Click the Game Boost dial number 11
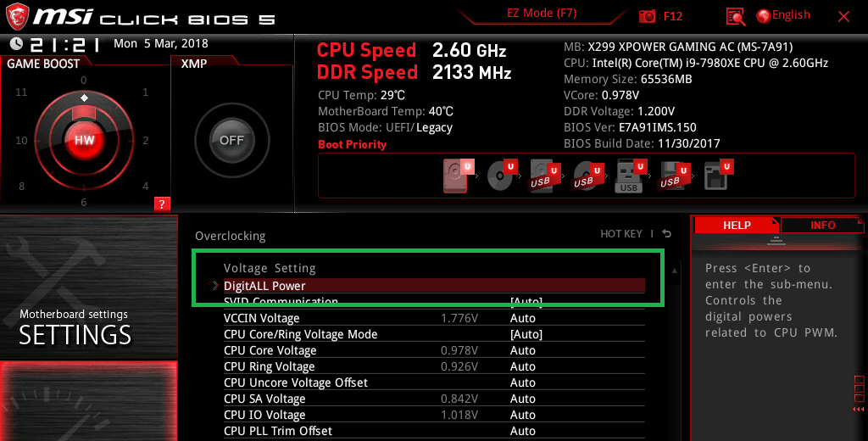The image size is (868, 441). point(21,92)
